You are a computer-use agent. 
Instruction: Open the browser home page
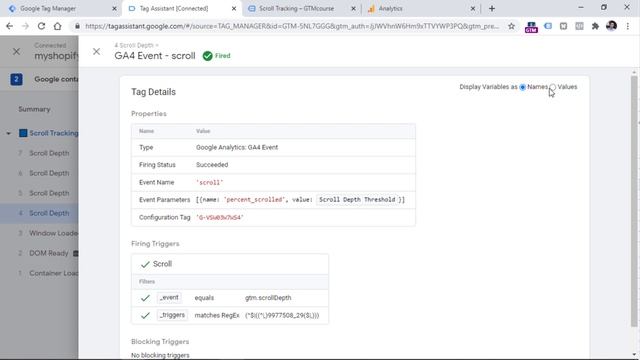coord(58,26)
